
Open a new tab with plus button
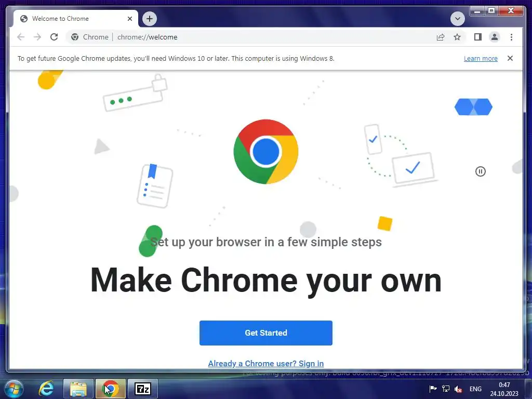150,18
